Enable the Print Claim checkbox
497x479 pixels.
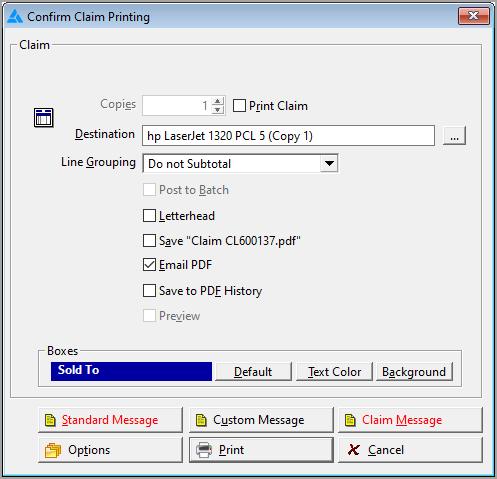coord(239,106)
